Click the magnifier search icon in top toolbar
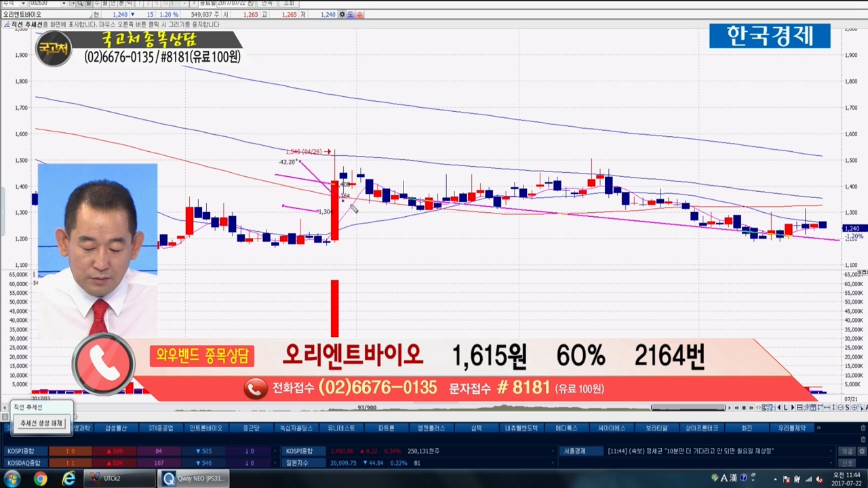The width and height of the screenshot is (868, 488). (80, 3)
